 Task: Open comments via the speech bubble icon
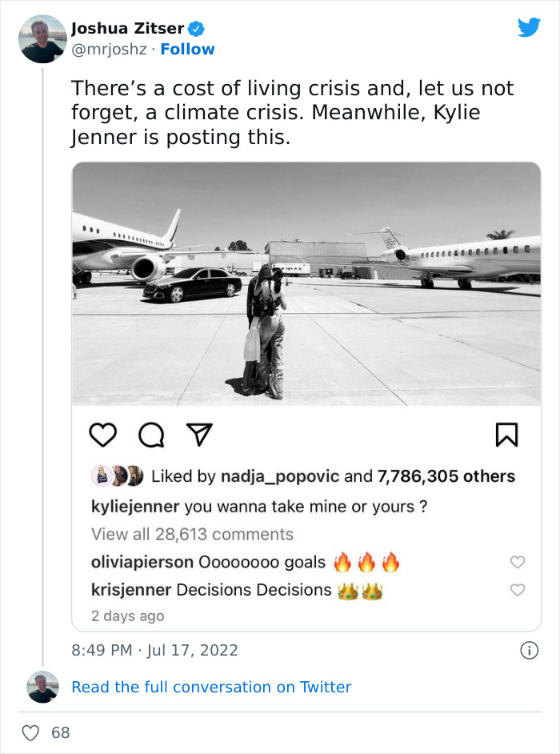pyautogui.click(x=152, y=433)
